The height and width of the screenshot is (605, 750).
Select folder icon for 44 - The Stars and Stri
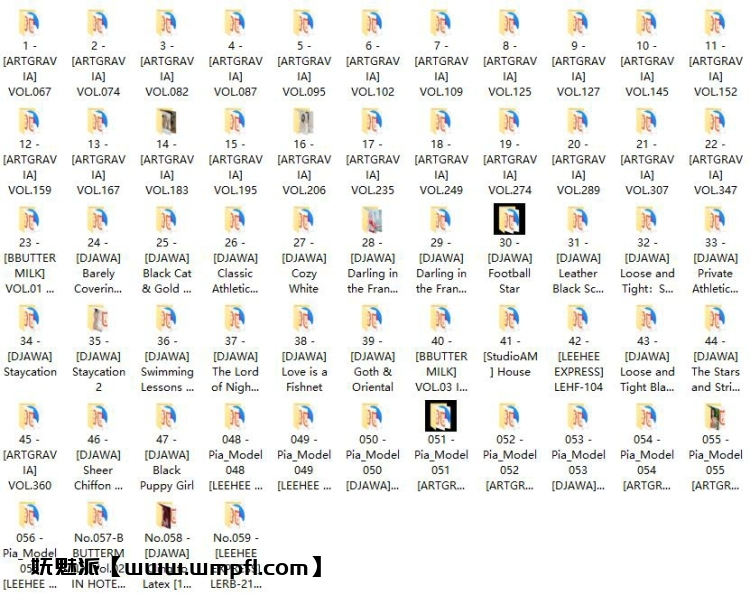[715, 318]
